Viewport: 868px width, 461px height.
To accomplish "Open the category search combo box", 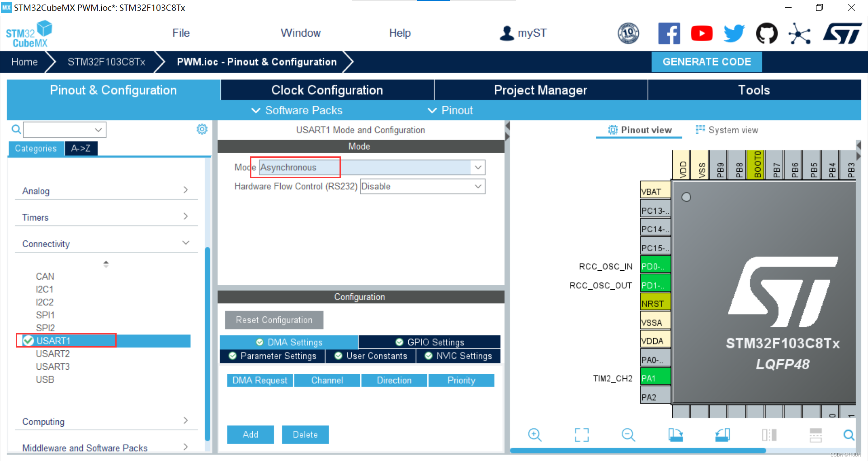I will point(65,130).
